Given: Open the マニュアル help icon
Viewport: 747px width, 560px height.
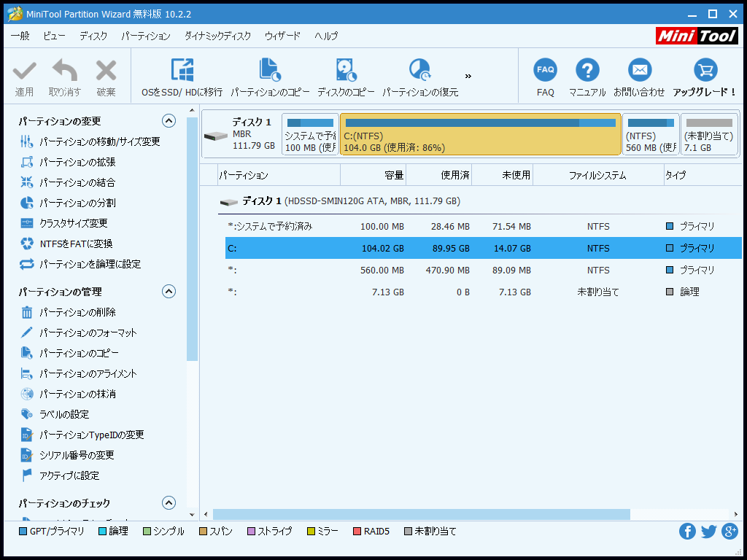Looking at the screenshot, I should click(x=587, y=71).
